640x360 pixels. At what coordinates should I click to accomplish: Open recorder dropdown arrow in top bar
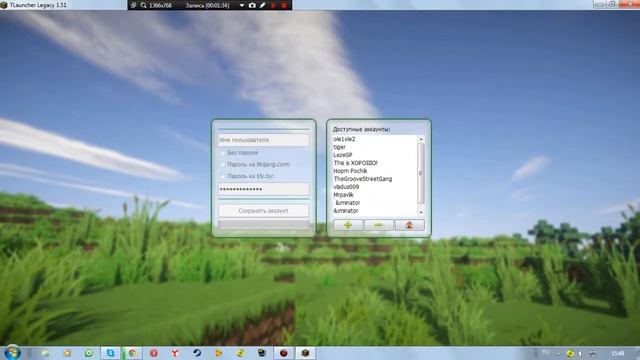pos(242,5)
